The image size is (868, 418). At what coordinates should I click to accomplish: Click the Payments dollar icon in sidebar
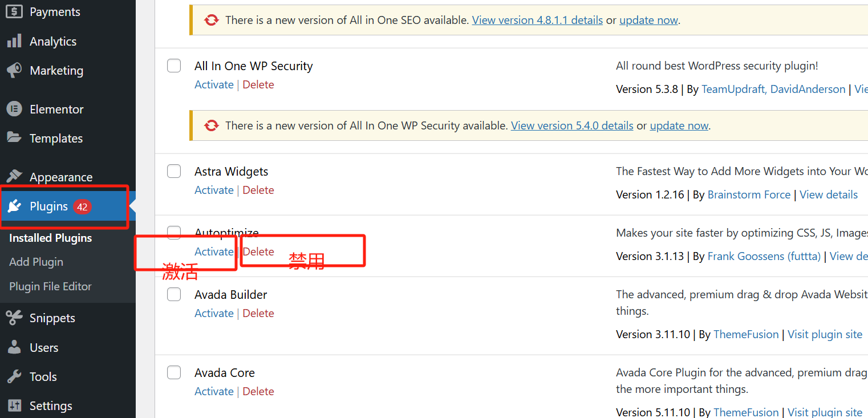[x=14, y=11]
